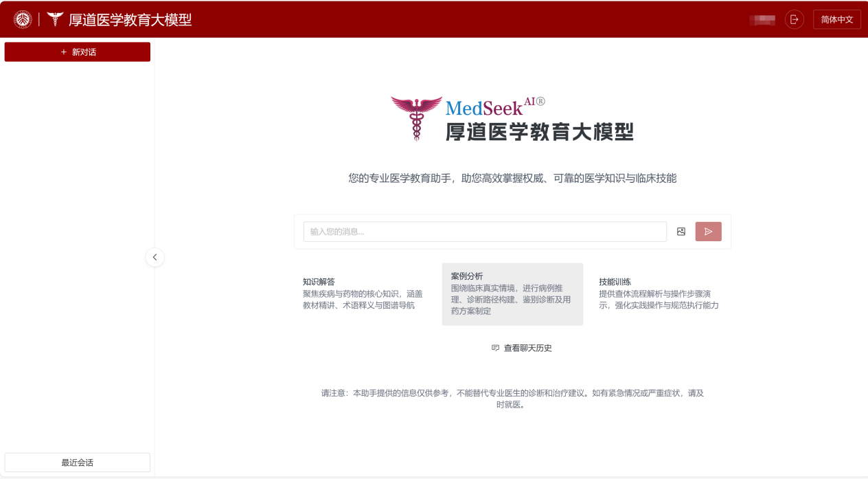This screenshot has height=479, width=868.
Task: Click the message input field 输入您的消息
Action: click(x=485, y=232)
